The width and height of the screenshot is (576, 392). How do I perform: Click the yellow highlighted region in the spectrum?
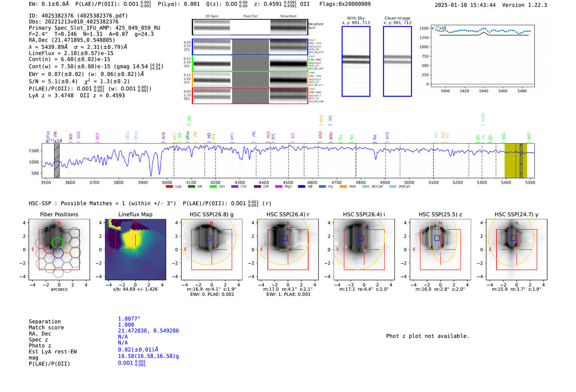(x=516, y=160)
